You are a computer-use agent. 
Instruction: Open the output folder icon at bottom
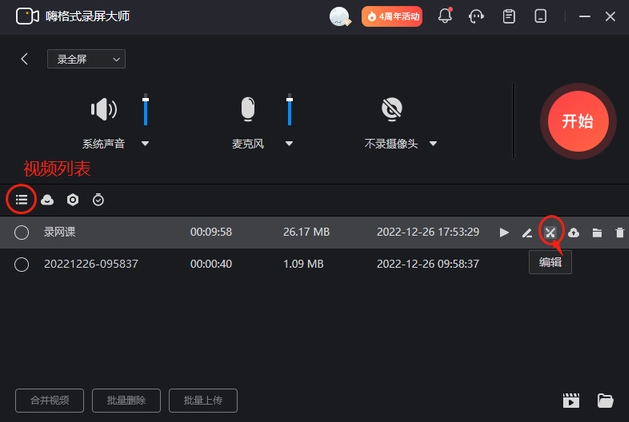[605, 400]
